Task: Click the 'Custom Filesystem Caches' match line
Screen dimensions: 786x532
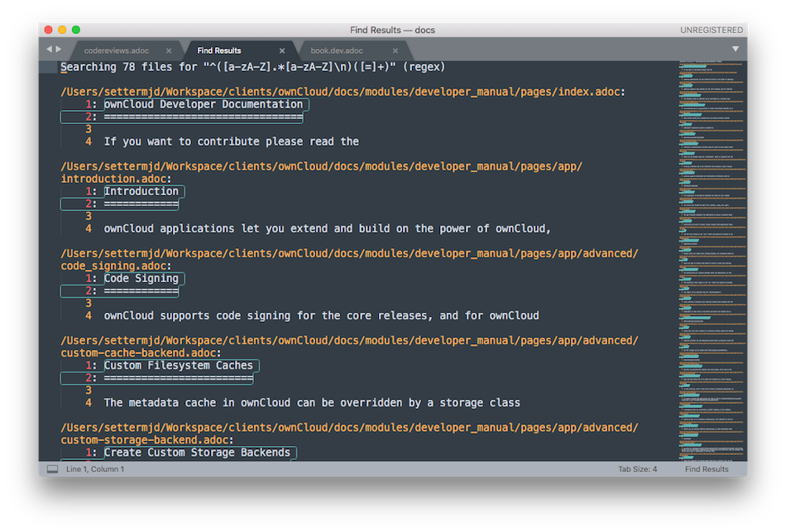Action: coord(179,365)
